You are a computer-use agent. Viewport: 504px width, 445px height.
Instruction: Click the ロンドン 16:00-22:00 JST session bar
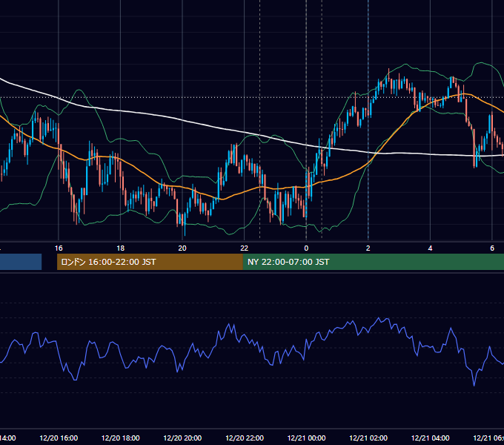pyautogui.click(x=150, y=262)
